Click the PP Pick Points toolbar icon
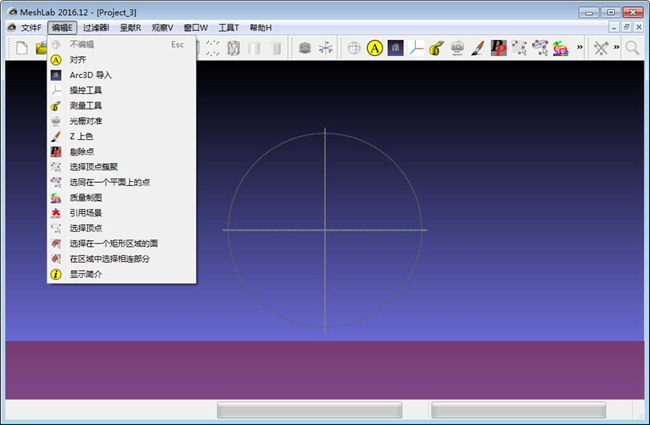650x425 pixels. tap(498, 48)
